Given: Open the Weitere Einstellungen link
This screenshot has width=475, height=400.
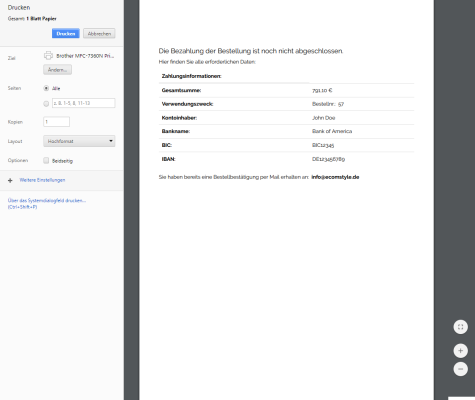Looking at the screenshot, I should (x=42, y=180).
